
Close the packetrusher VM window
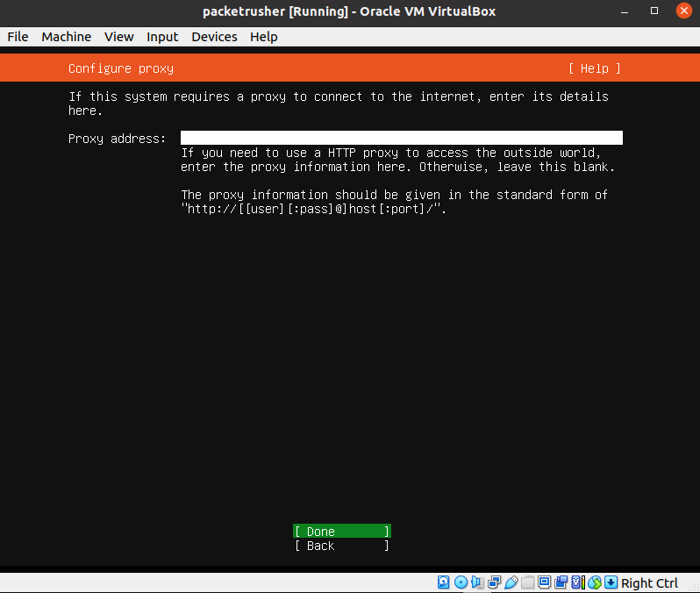(x=683, y=11)
